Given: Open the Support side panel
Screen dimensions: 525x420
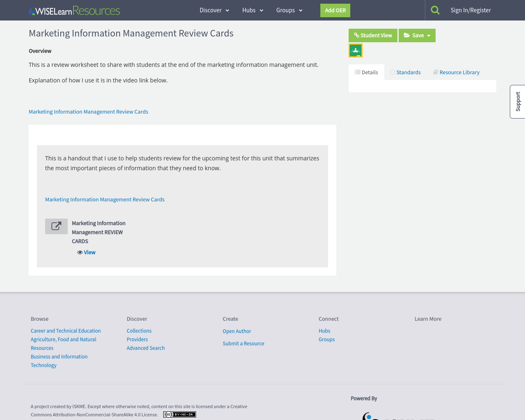Looking at the screenshot, I should point(518,101).
